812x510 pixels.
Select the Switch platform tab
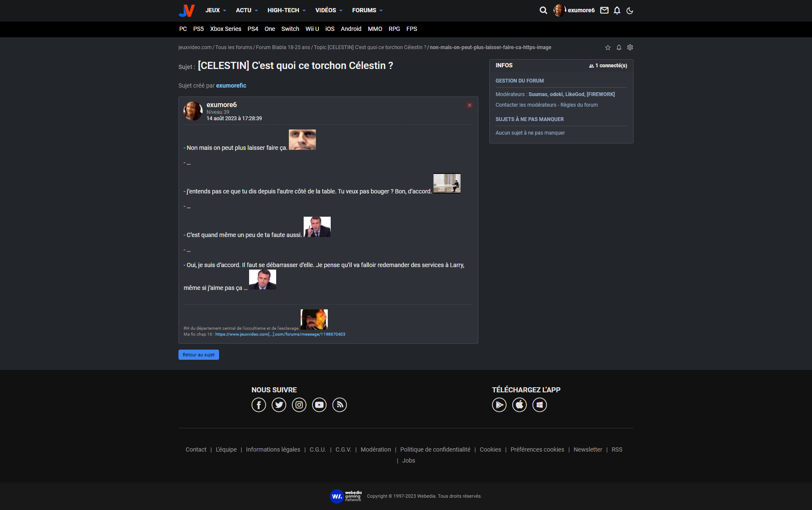pyautogui.click(x=290, y=29)
